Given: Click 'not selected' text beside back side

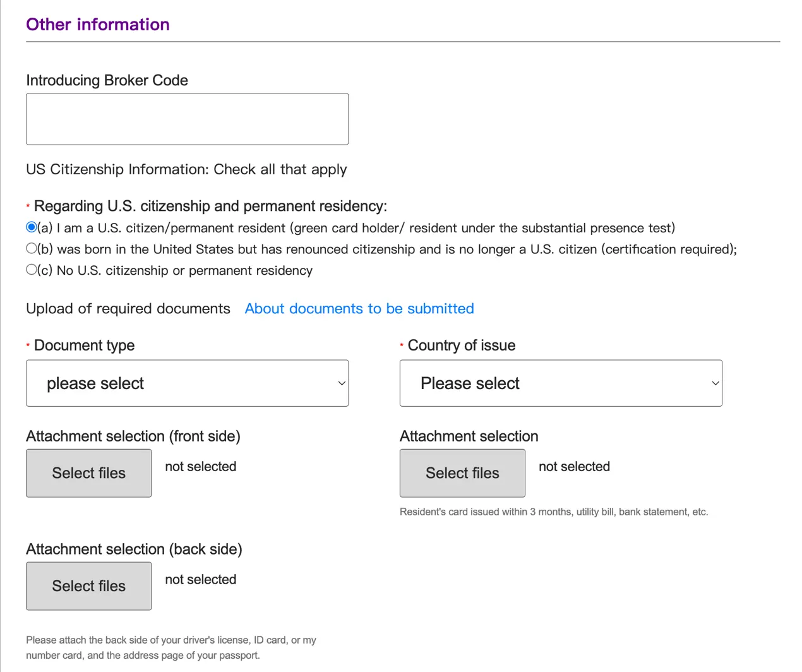Looking at the screenshot, I should pyautogui.click(x=200, y=580).
